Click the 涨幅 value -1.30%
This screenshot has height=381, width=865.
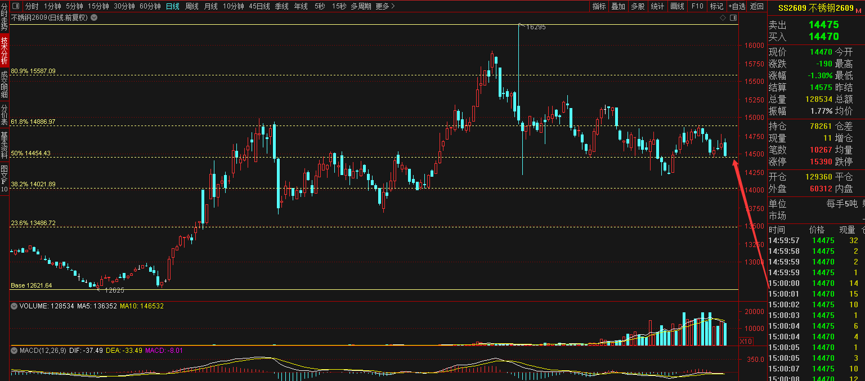coord(819,76)
